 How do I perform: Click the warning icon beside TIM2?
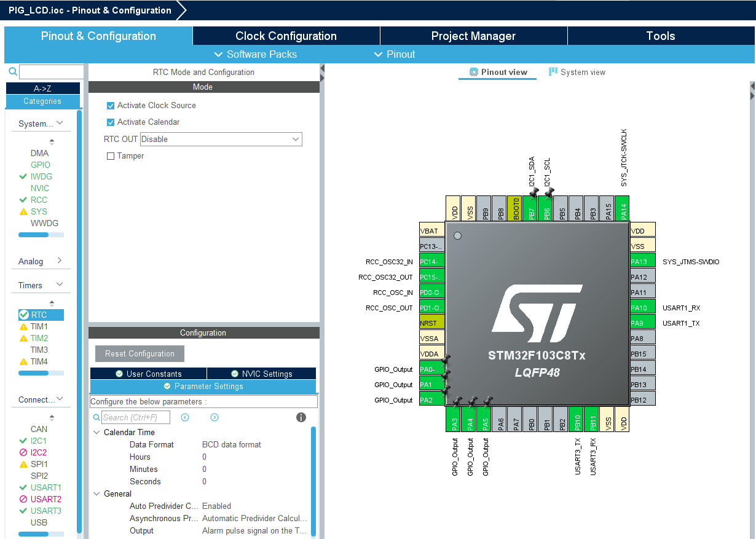(x=23, y=338)
